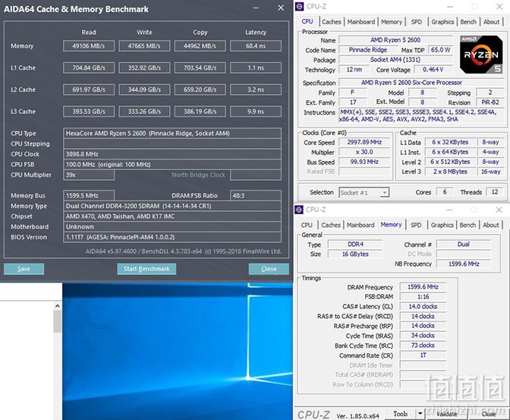Click the L1 Cache Read value 704.84 GB/s

[x=89, y=68]
